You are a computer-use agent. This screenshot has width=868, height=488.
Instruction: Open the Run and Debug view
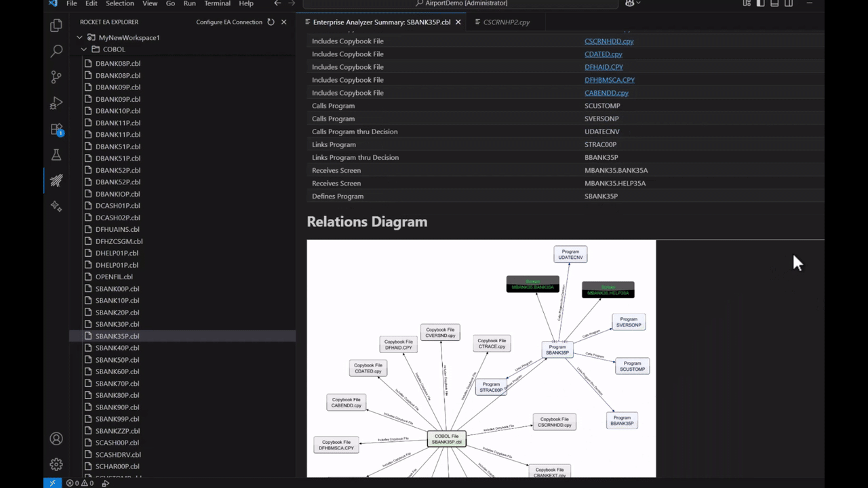pos(56,103)
